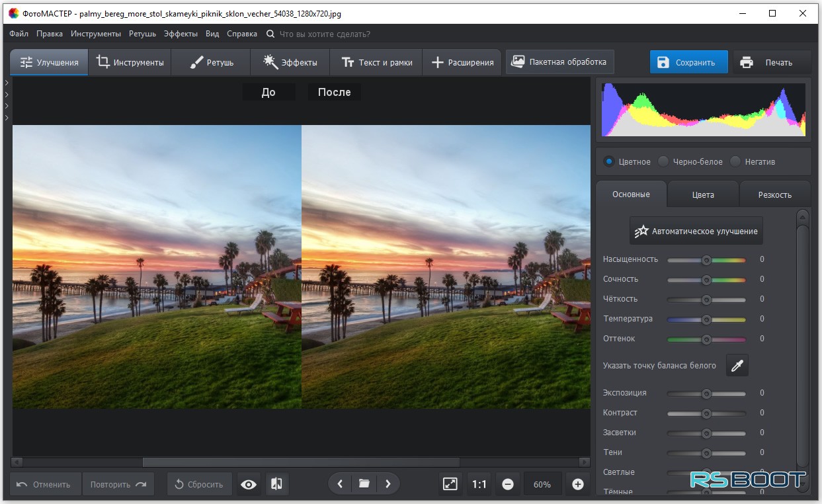Set zoom to 1:1 scale
The height and width of the screenshot is (504, 822).
click(x=479, y=484)
